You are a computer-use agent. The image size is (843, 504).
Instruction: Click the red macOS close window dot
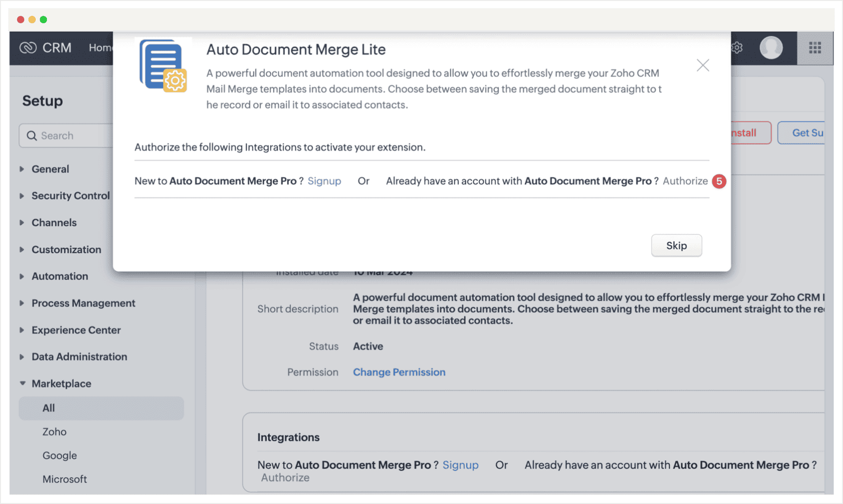[x=21, y=19]
